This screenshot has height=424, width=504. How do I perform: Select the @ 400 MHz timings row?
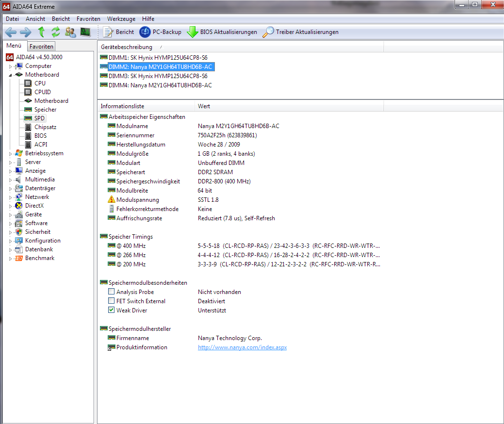[241, 246]
